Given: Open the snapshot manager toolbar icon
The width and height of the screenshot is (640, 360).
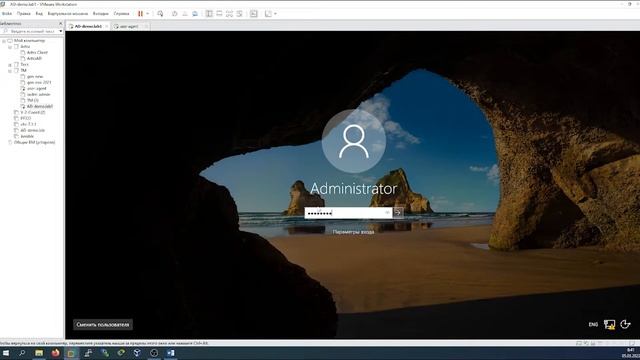Looking at the screenshot, I should [195, 14].
